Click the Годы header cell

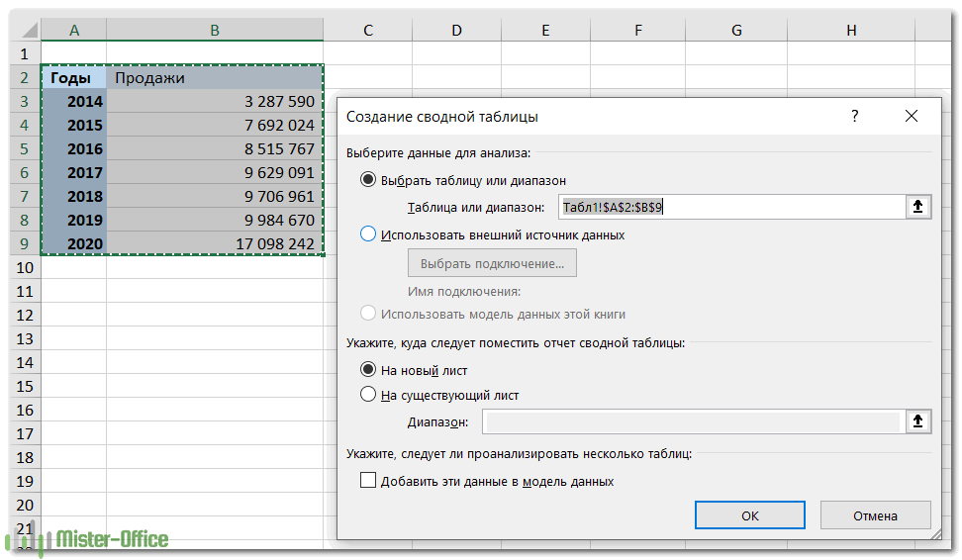pos(74,78)
